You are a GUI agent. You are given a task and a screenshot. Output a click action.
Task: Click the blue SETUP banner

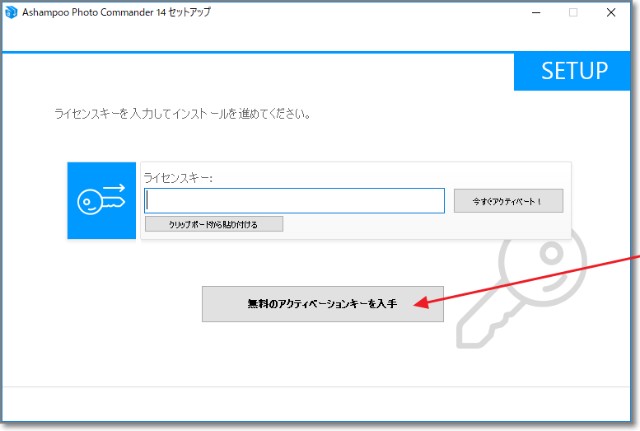(x=574, y=71)
